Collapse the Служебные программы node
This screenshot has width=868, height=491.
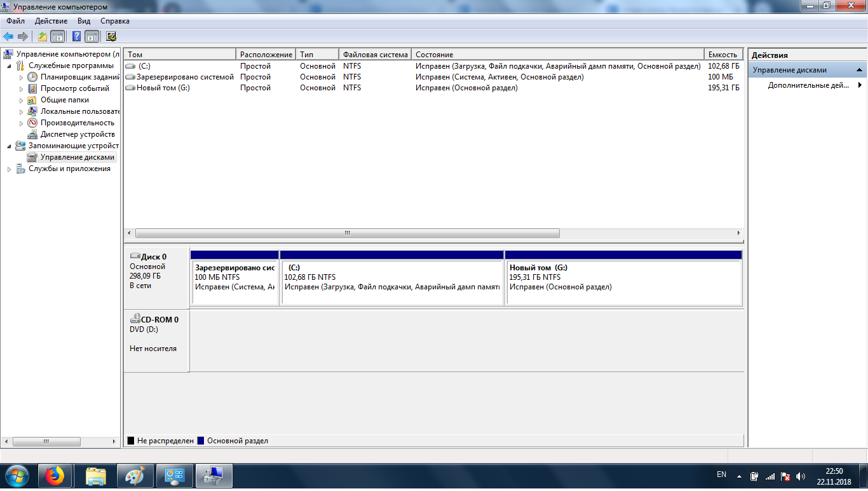tap(9, 66)
